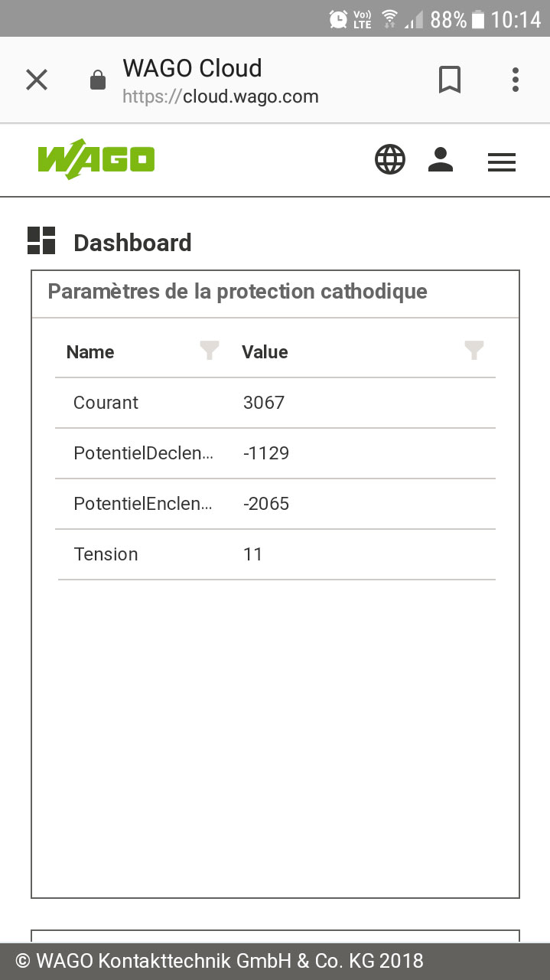Sort by the Name column header

pyautogui.click(x=90, y=352)
